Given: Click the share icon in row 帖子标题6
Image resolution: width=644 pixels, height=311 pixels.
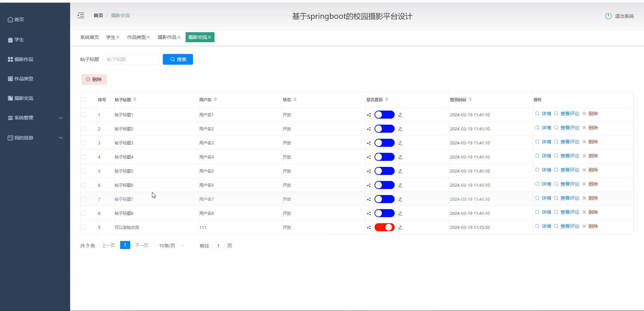Looking at the screenshot, I should (x=369, y=185).
